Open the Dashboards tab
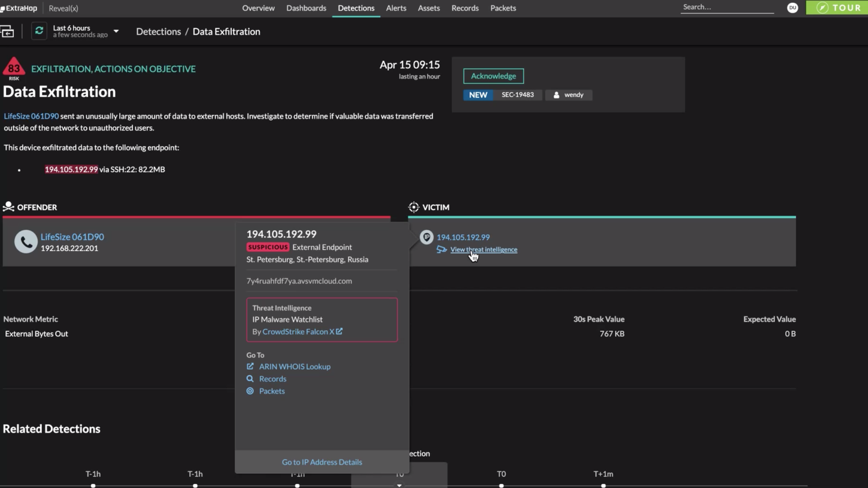The image size is (868, 488). tap(306, 8)
